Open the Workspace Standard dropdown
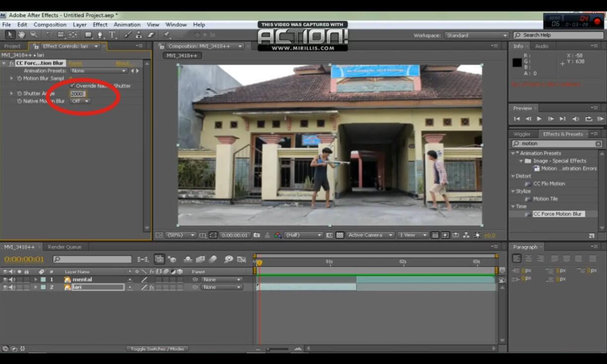Image resolution: width=607 pixels, height=364 pixels. pos(476,35)
